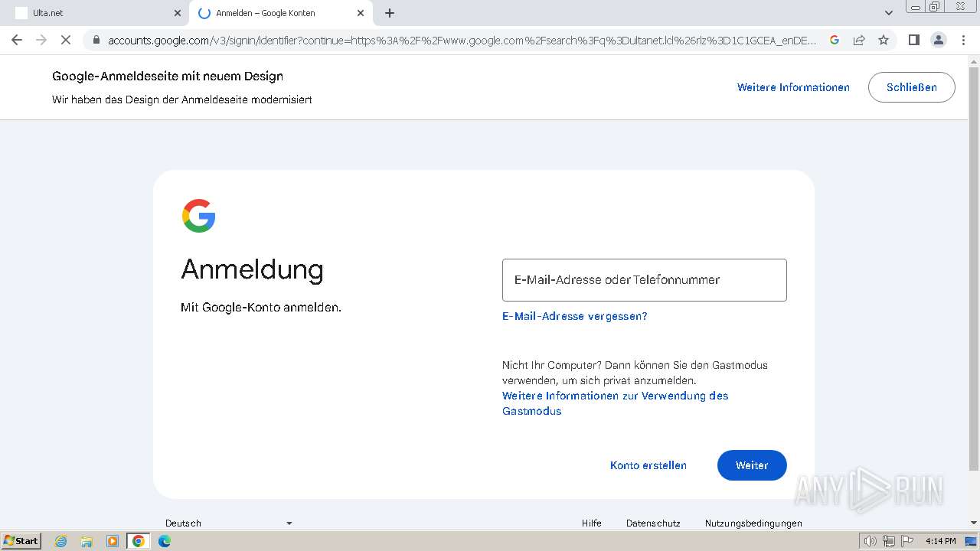Click the Google icon in address bar
Image resolution: width=980 pixels, height=551 pixels.
coord(835,40)
